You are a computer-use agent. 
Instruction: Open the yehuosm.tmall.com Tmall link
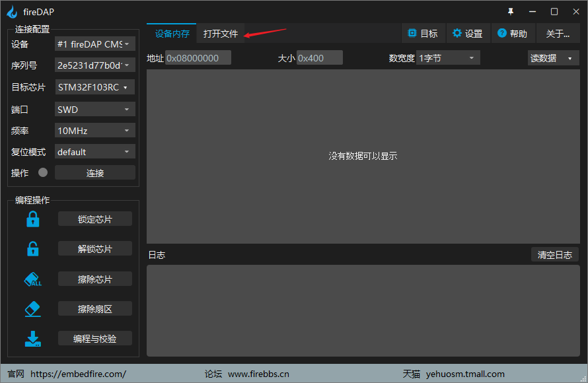465,374
